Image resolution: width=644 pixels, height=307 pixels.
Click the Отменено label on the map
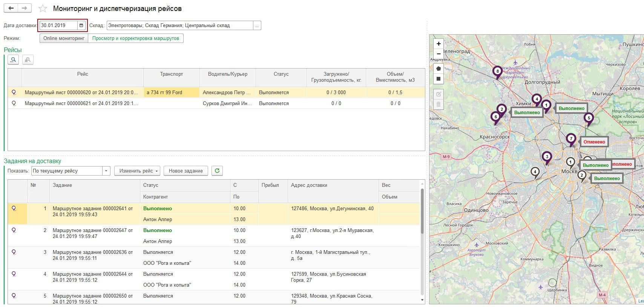point(594,142)
